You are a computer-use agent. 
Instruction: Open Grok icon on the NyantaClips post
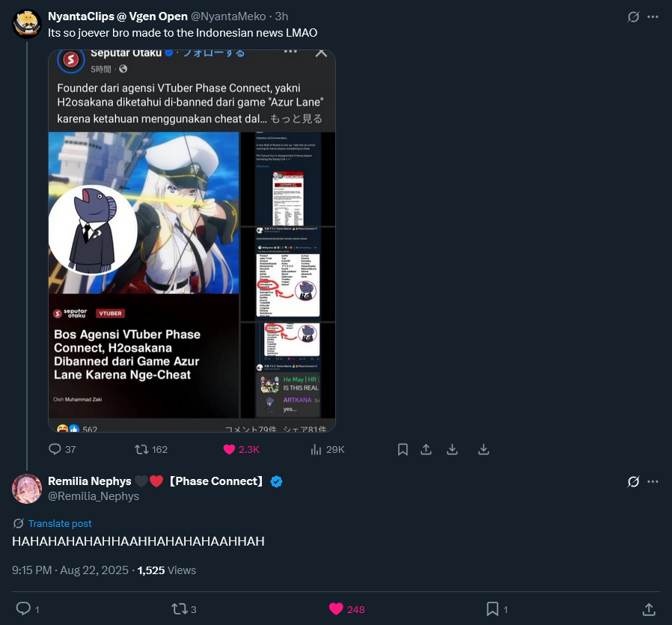click(633, 16)
